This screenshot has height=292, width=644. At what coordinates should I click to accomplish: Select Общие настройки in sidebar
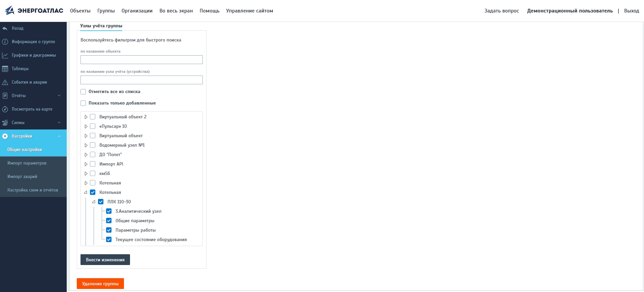(x=33, y=150)
